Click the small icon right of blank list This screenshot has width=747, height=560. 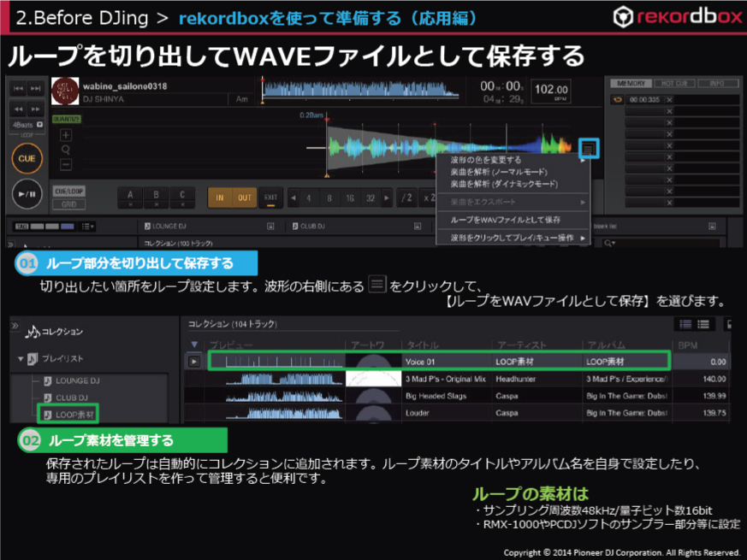point(712,227)
